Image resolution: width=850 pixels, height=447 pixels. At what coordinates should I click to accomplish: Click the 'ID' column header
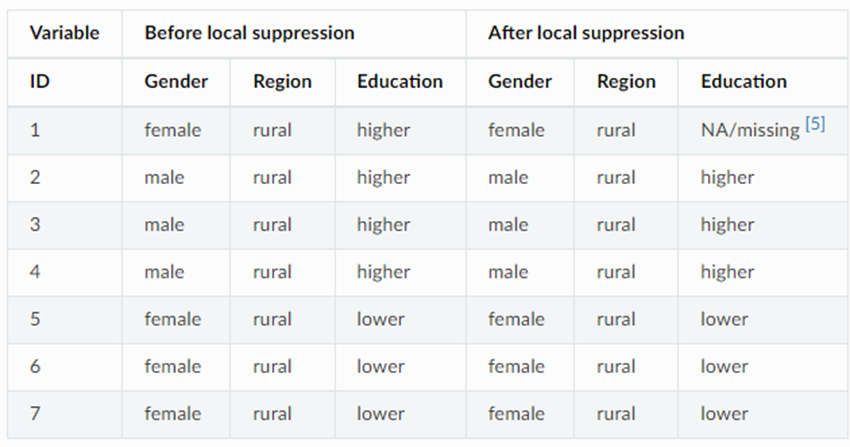(40, 82)
